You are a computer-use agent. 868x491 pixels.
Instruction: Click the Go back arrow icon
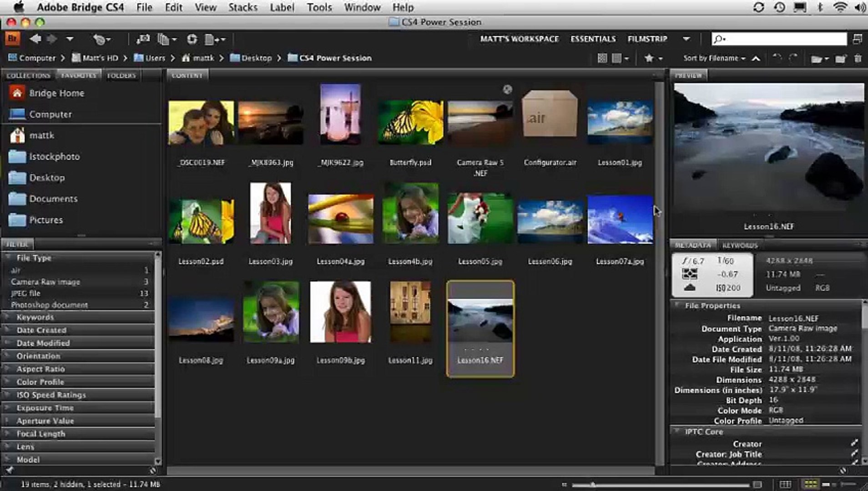pos(35,39)
